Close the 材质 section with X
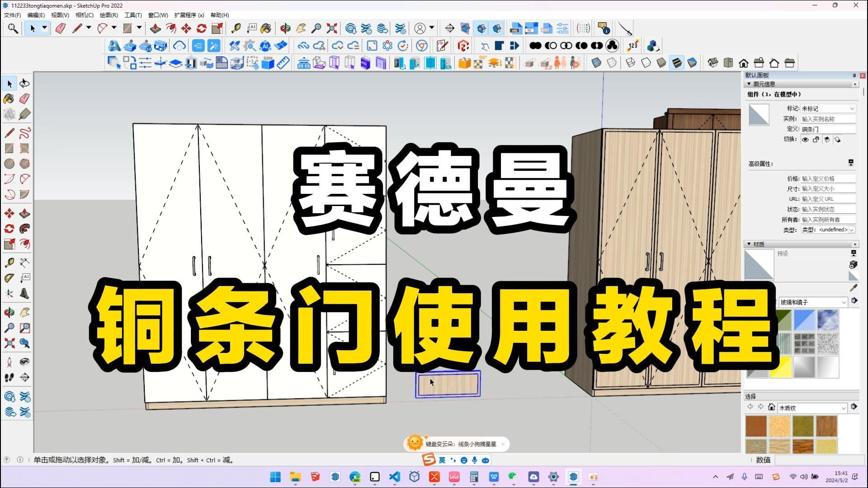 tap(855, 244)
